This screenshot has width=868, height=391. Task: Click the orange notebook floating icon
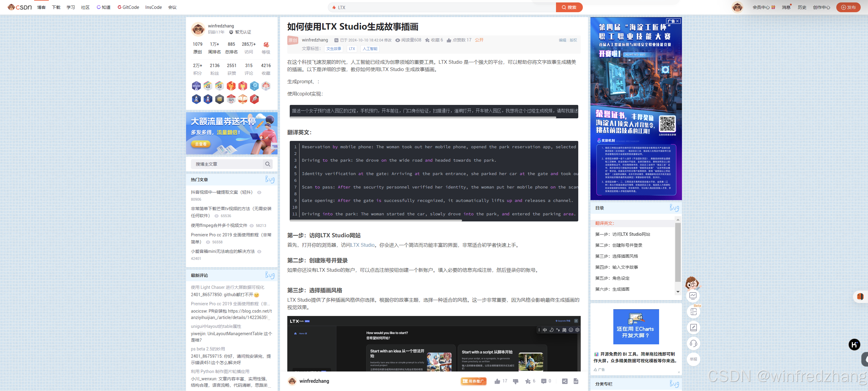pos(860,297)
